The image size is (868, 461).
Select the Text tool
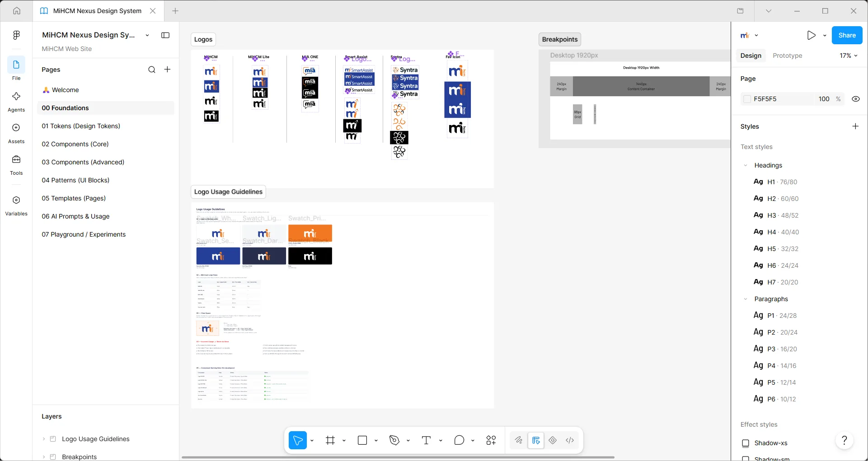pyautogui.click(x=426, y=441)
